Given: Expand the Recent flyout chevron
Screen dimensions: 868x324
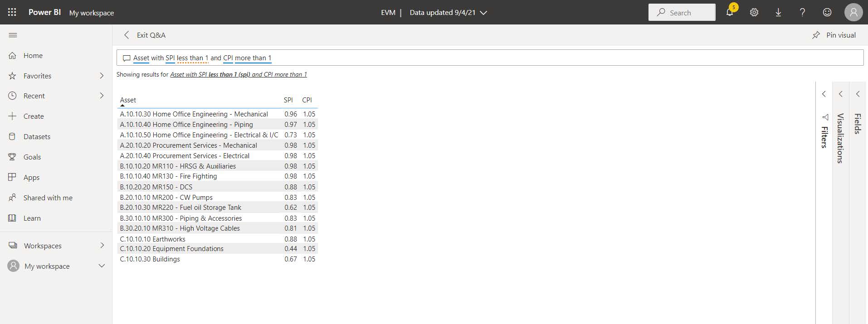Looking at the screenshot, I should pyautogui.click(x=102, y=96).
